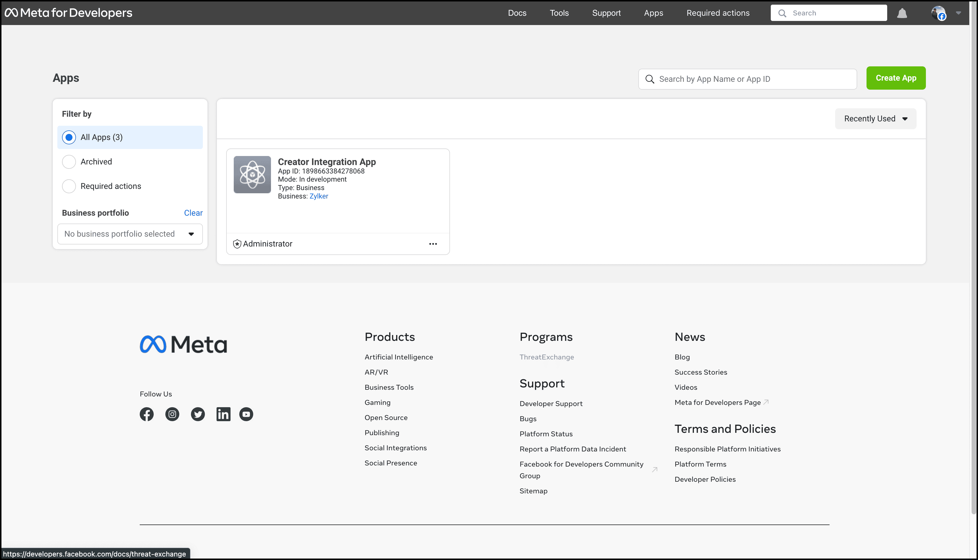The width and height of the screenshot is (978, 560).
Task: Click the Creator Integration App thumbnail icon
Action: pyautogui.click(x=252, y=175)
